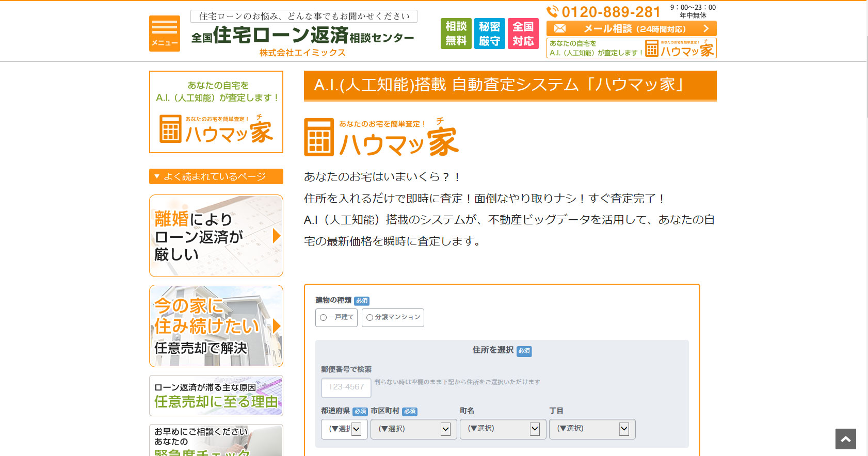868x456 pixels.
Task: Open the 都道府県 dropdown
Action: point(344,429)
